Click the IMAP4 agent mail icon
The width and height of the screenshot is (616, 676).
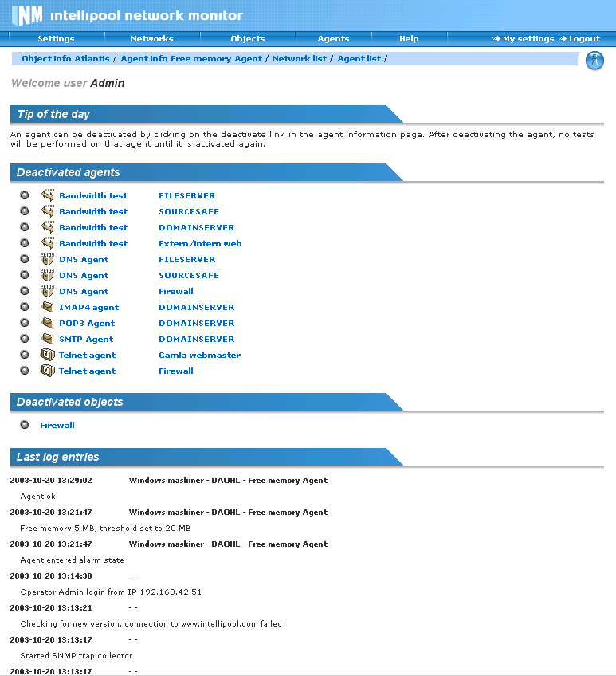[48, 307]
